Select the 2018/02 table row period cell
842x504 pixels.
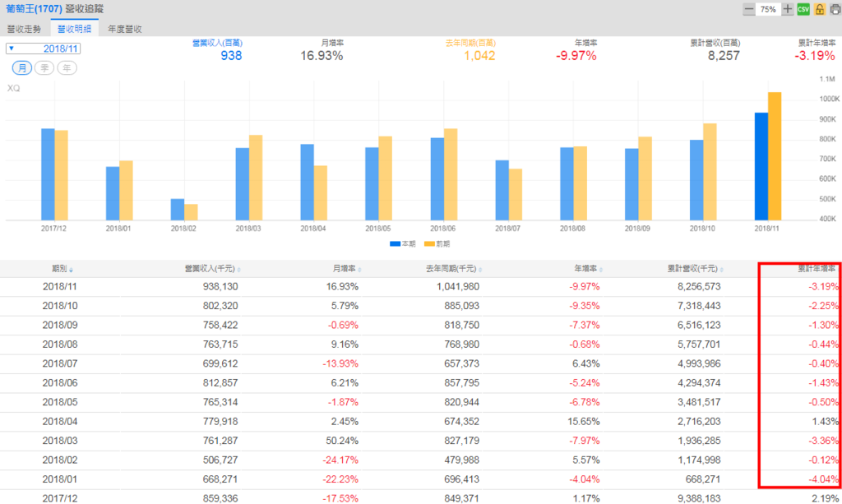coord(59,460)
